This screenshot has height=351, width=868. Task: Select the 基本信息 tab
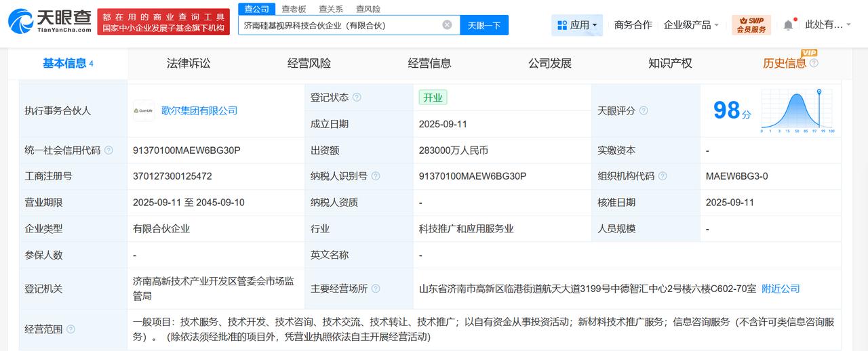click(x=68, y=63)
